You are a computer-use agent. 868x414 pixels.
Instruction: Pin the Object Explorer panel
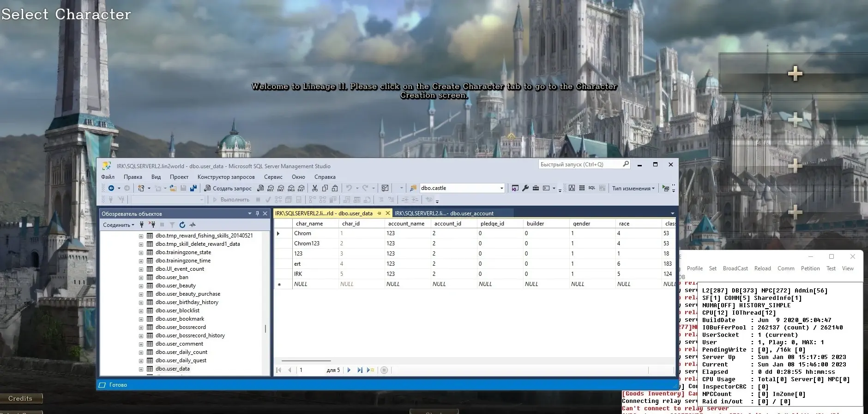257,213
